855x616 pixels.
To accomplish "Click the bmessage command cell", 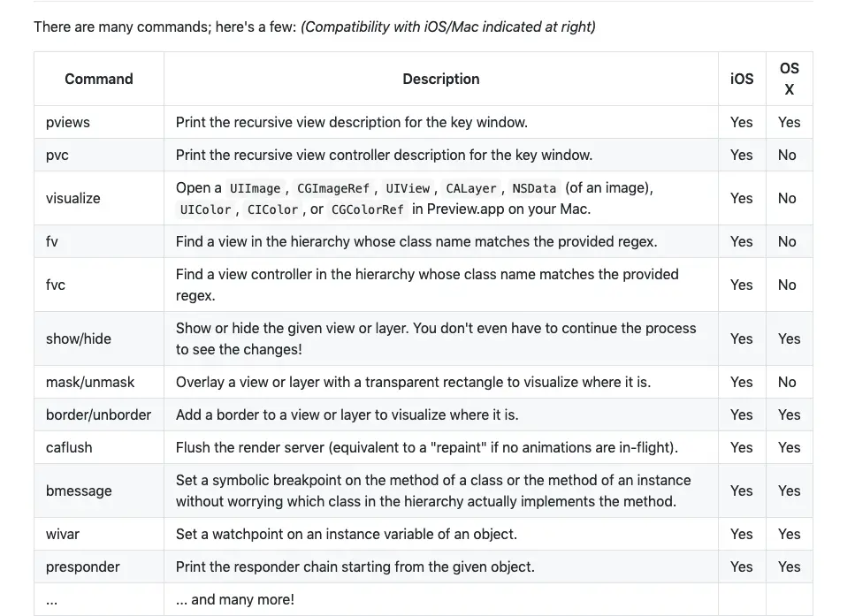I will point(79,491).
